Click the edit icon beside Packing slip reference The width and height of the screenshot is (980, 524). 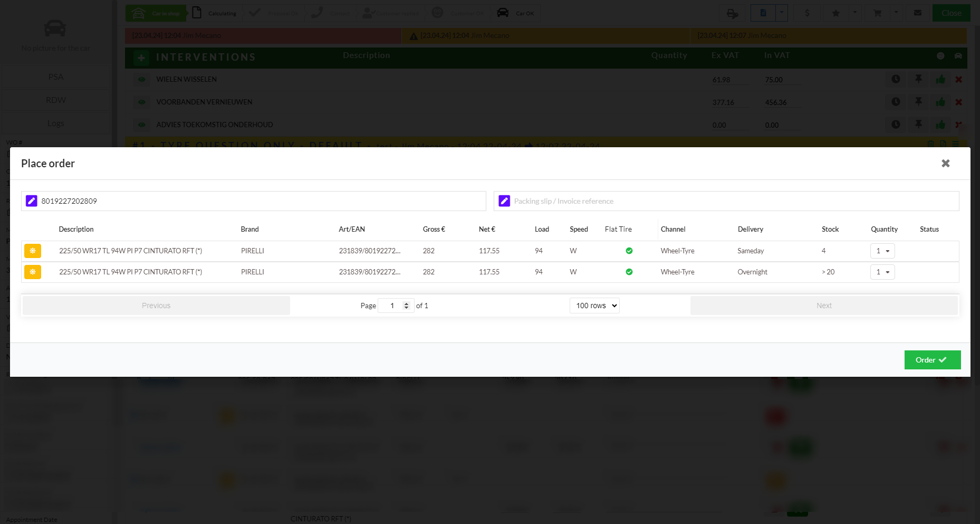[x=504, y=201]
